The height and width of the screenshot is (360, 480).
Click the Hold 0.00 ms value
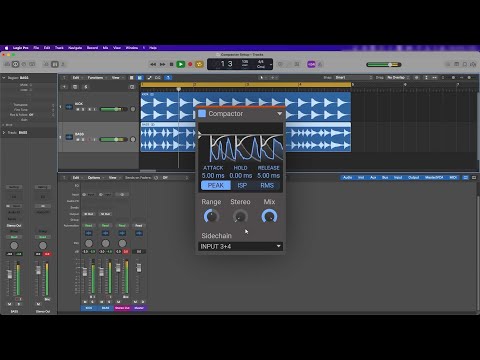point(241,175)
